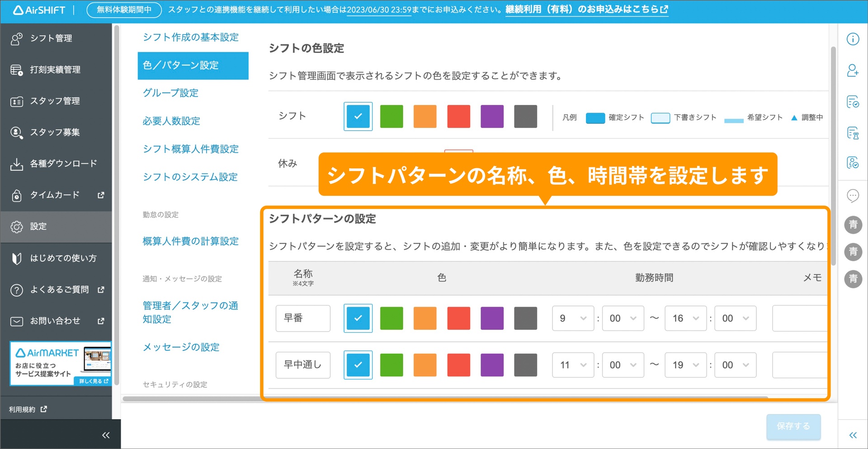Check the blue color option for 早中通し

tap(358, 365)
